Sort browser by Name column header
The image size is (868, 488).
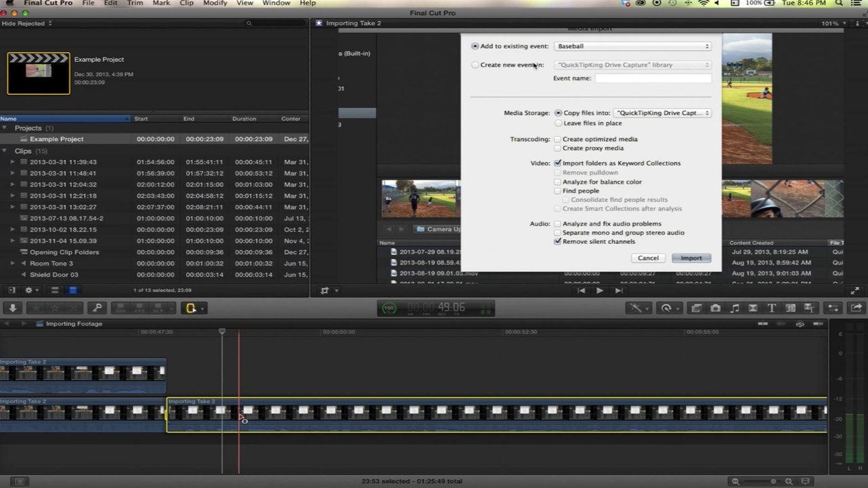coord(65,119)
